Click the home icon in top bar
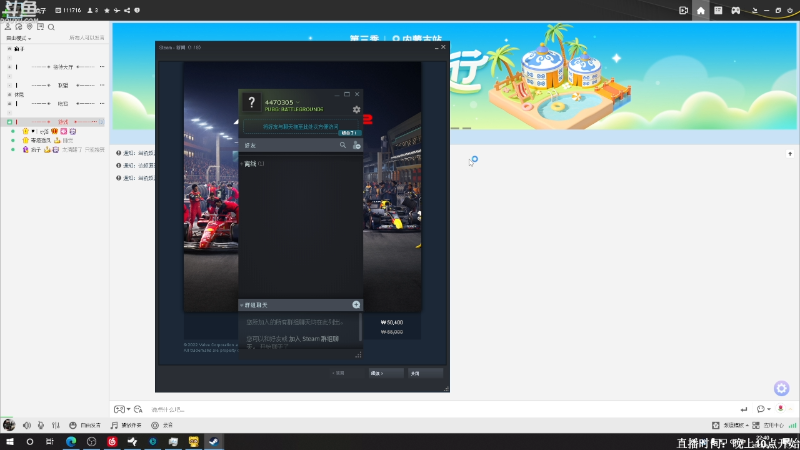Viewport: 800px width, 450px height. click(701, 10)
